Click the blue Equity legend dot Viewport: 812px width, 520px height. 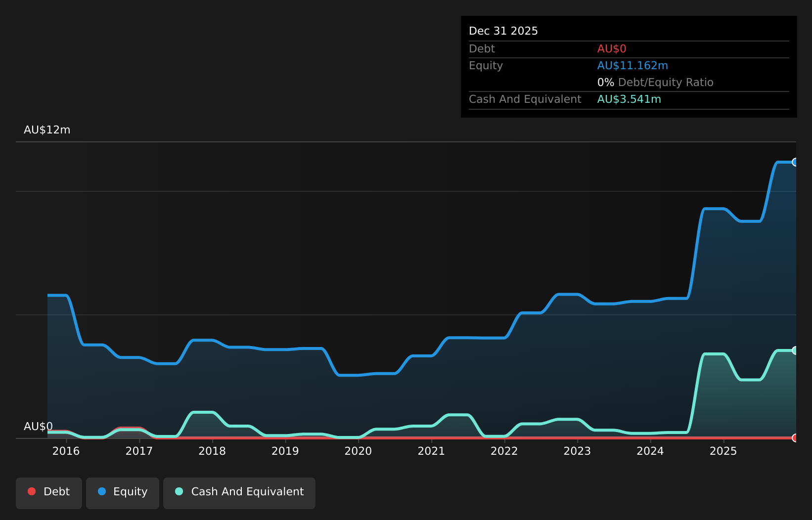pyautogui.click(x=102, y=491)
